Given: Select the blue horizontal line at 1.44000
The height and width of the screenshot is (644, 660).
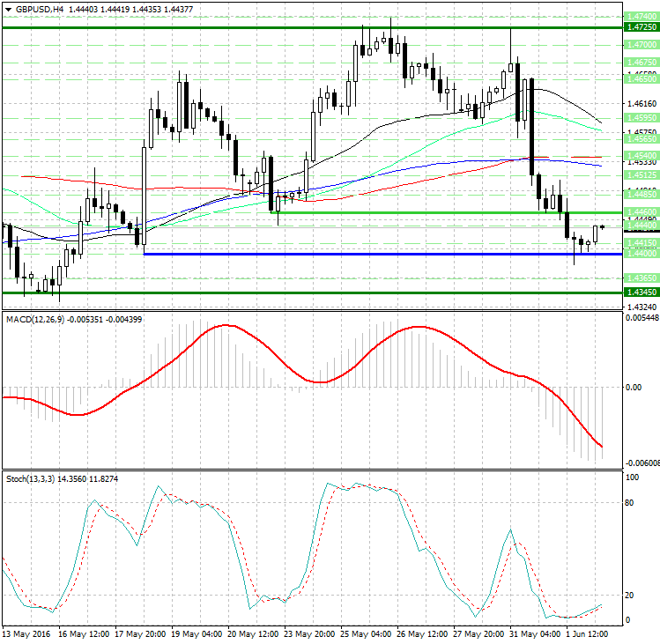Looking at the screenshot, I should tap(352, 254).
